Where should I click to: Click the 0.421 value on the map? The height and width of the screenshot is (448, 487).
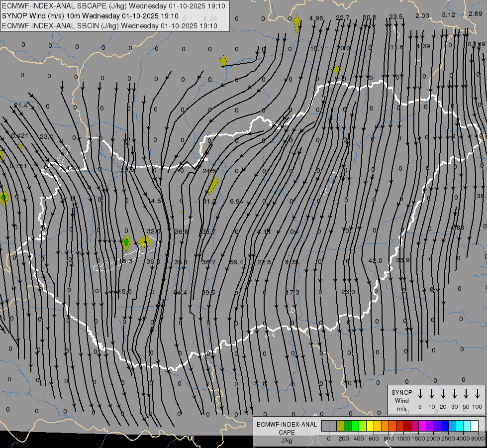[19, 136]
